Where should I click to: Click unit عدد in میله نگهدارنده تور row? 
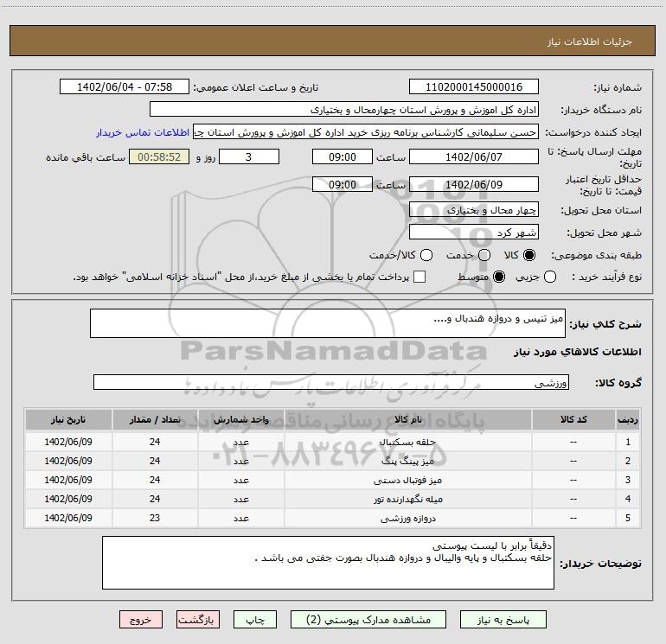point(240,499)
